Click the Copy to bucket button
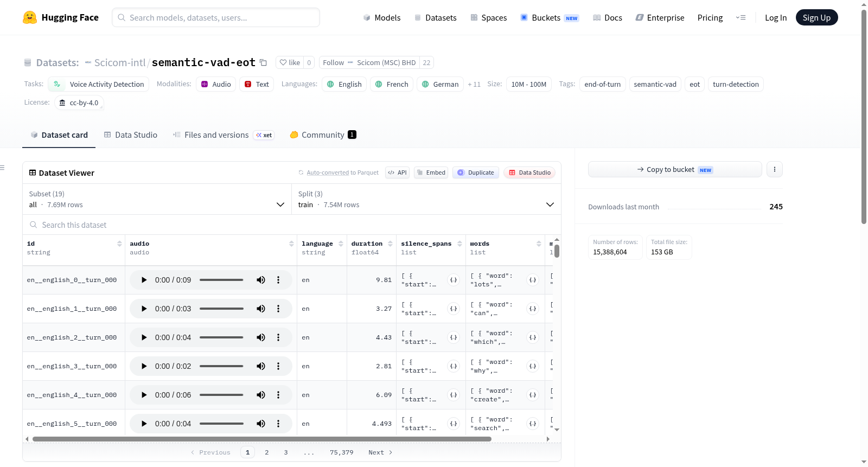The width and height of the screenshot is (868, 467). [x=675, y=169]
